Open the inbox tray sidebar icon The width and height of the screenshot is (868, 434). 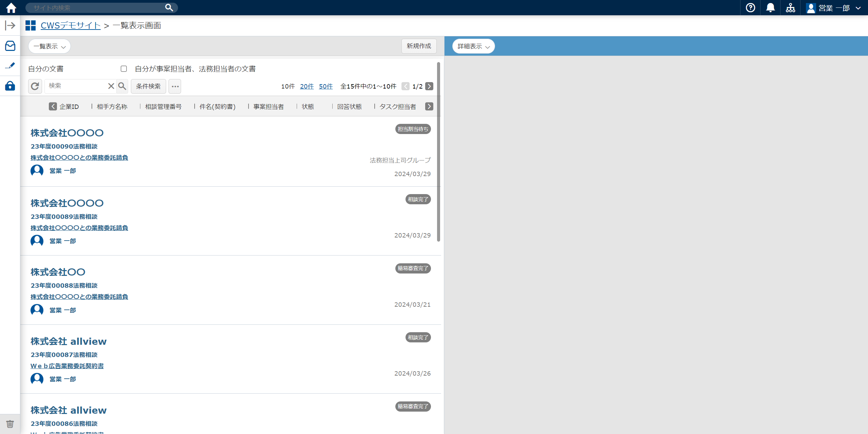[x=10, y=46]
